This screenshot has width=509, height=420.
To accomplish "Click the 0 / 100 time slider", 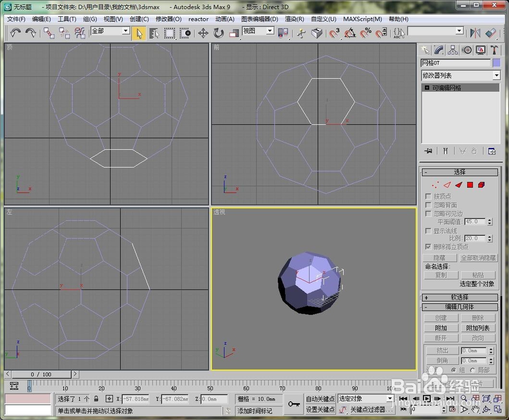I will 41,374.
